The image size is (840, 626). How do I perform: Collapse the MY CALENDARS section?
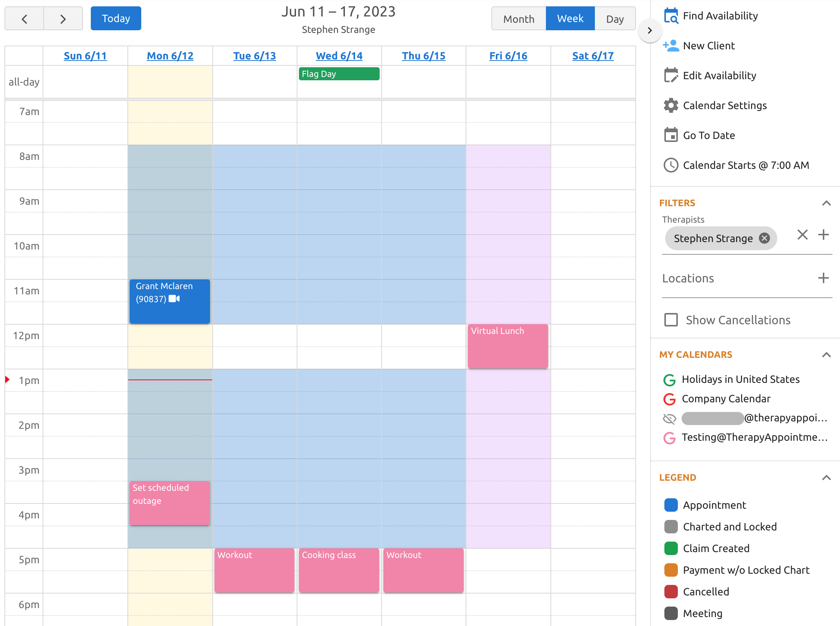click(x=826, y=355)
